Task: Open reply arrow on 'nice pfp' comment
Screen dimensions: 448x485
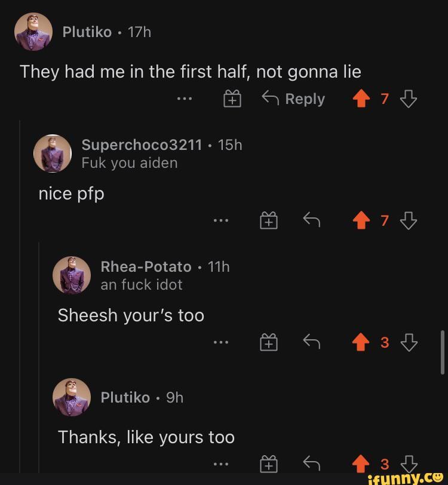Action: [311, 220]
